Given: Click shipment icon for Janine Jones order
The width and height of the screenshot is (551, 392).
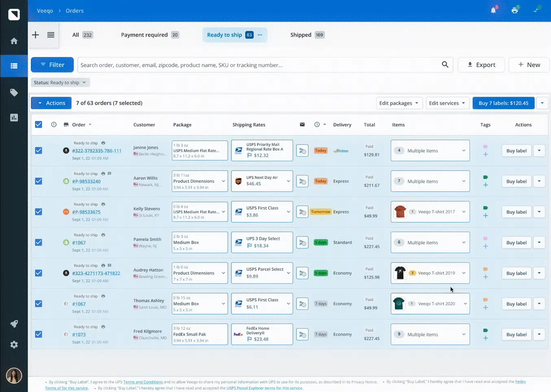Looking at the screenshot, I should click(x=302, y=151).
